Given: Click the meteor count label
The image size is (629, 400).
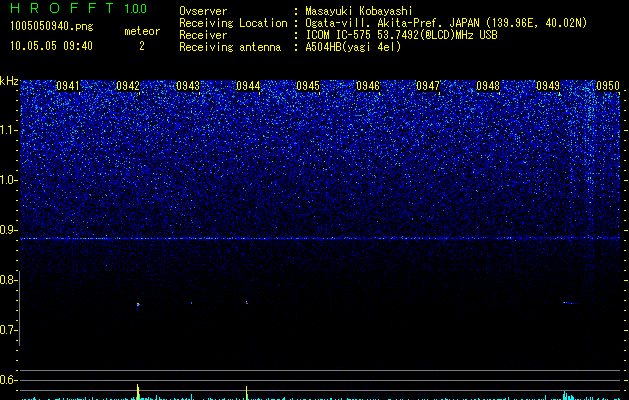Looking at the screenshot, I should 142,31.
